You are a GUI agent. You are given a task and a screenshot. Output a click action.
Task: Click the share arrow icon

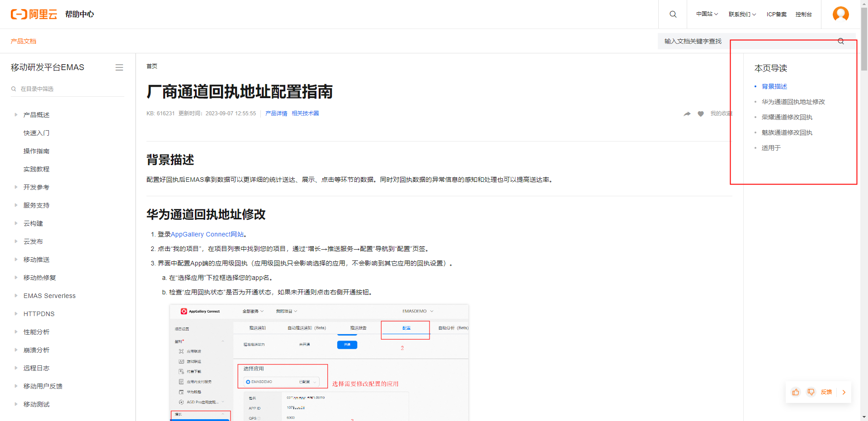tap(687, 114)
